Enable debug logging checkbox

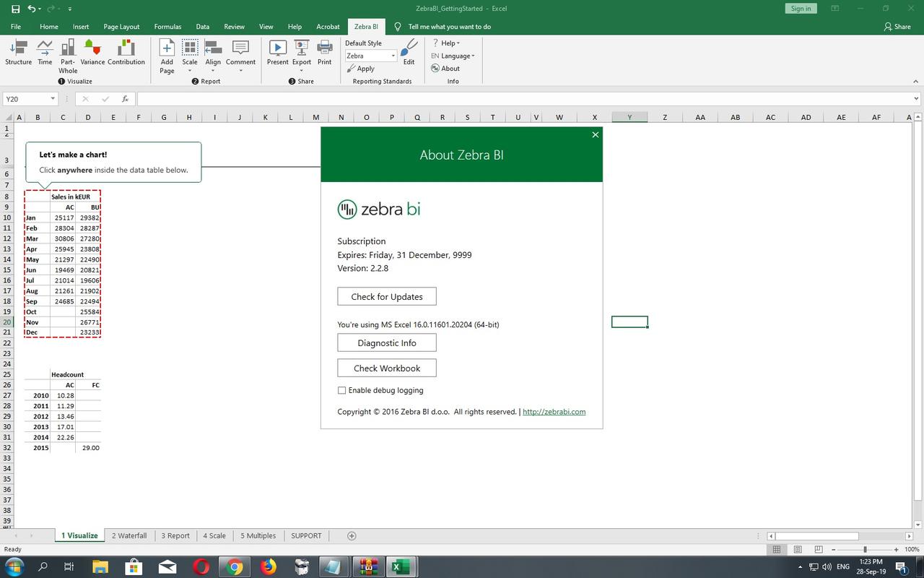tap(341, 390)
